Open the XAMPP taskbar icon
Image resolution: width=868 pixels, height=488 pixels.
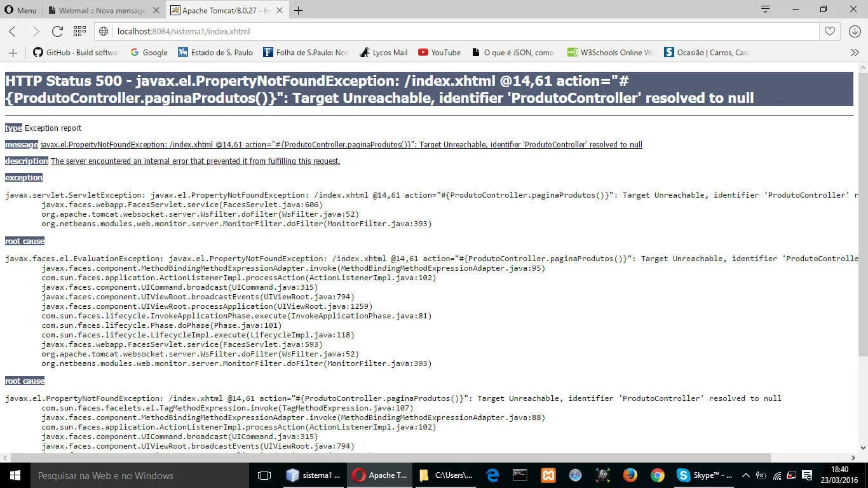548,475
